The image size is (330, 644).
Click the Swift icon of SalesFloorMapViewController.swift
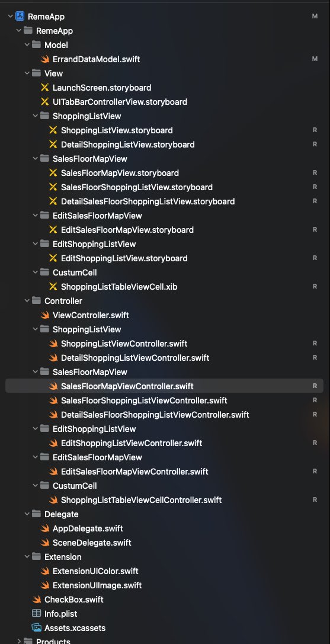53,386
